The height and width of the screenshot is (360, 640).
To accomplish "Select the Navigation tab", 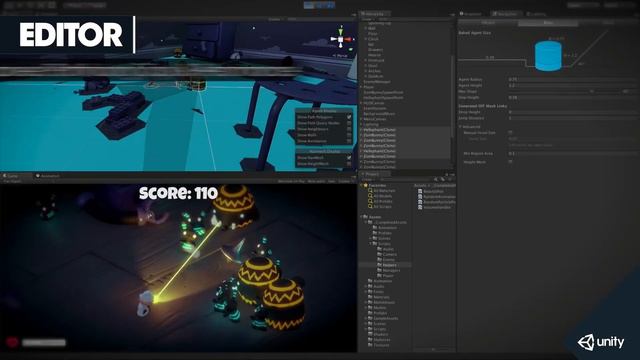I will click(x=506, y=14).
